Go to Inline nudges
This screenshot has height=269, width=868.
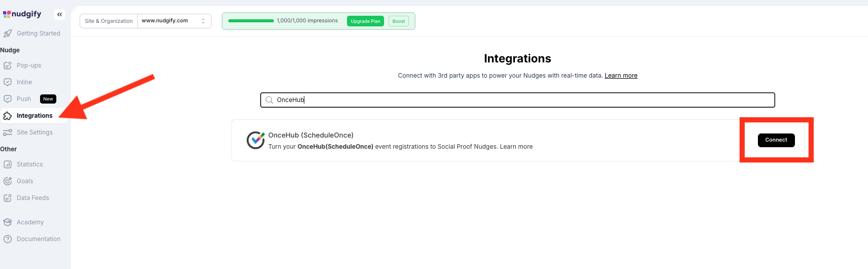(x=24, y=82)
